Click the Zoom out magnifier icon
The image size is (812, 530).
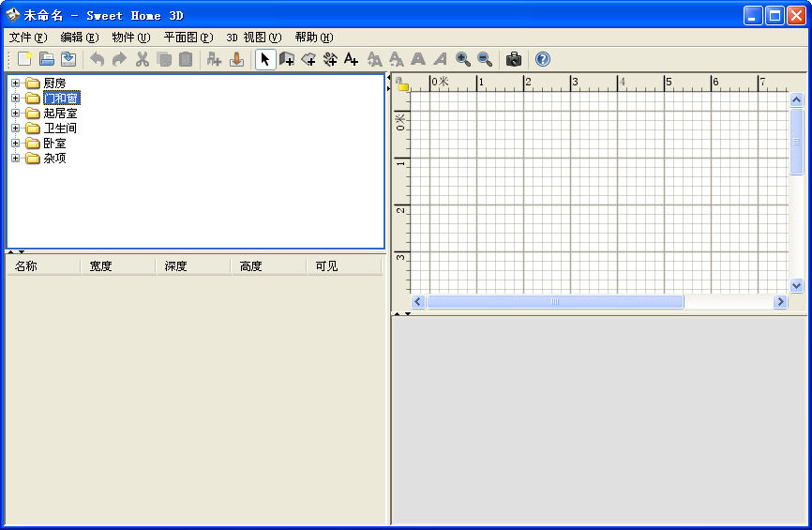coord(485,59)
